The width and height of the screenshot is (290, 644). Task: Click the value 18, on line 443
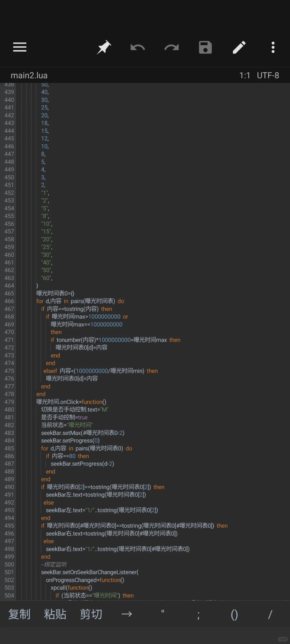[x=45, y=123]
